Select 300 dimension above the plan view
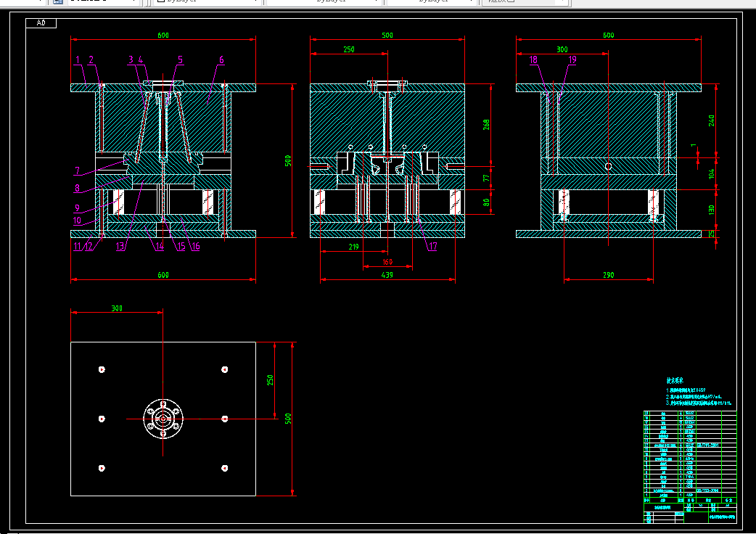756x534 pixels. pos(117,308)
